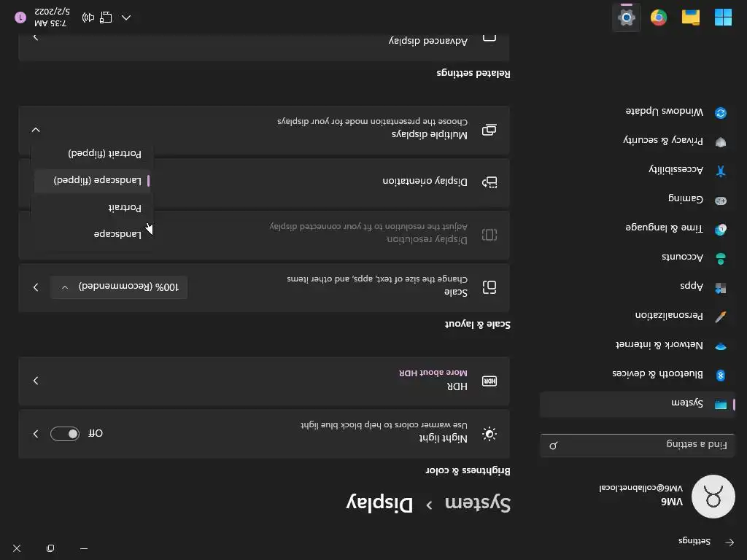Collapse the Multiple displays section
Viewport: 747px width, 560px height.
pos(36,130)
